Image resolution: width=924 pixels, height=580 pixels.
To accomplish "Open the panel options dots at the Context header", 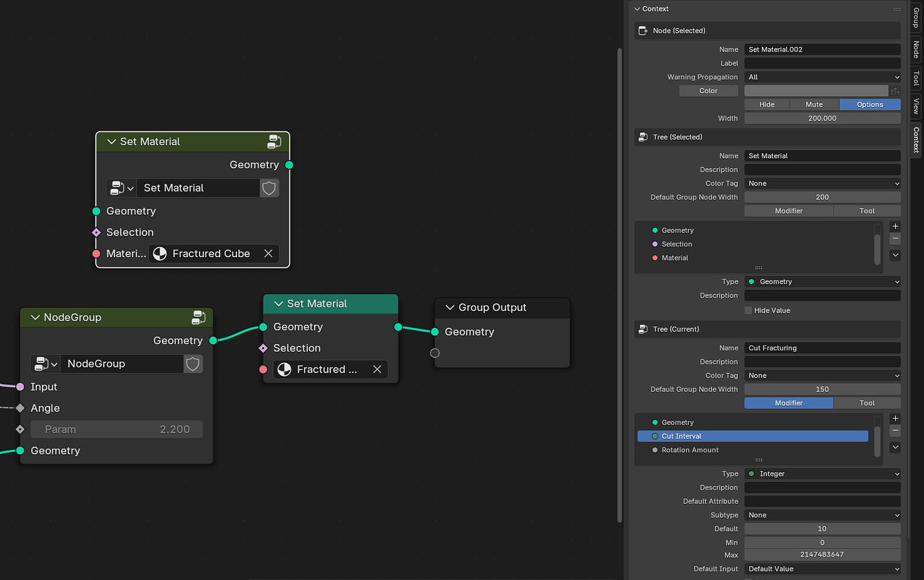I will click(897, 9).
